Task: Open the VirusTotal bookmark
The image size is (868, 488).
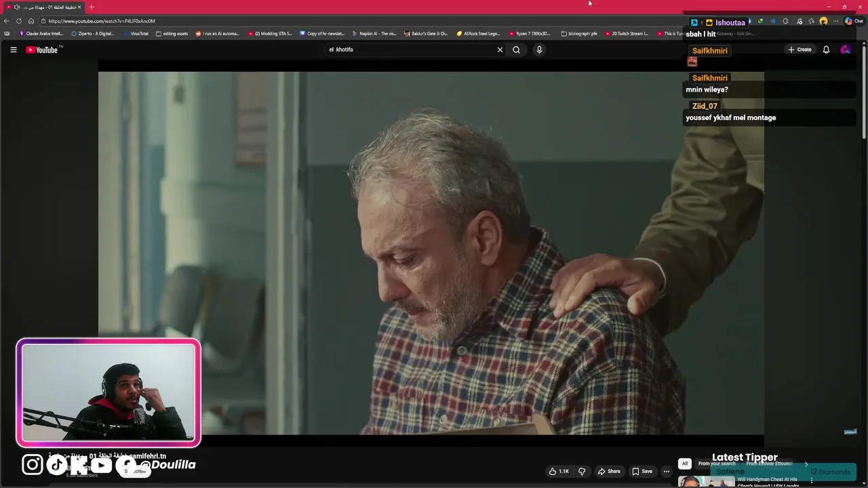Action: (x=136, y=33)
